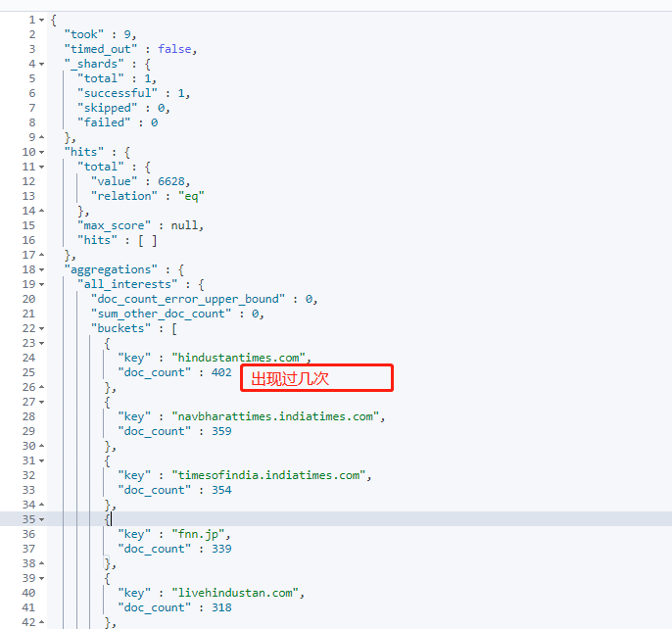Collapse the "_shards" block on line 4

pos(41,65)
